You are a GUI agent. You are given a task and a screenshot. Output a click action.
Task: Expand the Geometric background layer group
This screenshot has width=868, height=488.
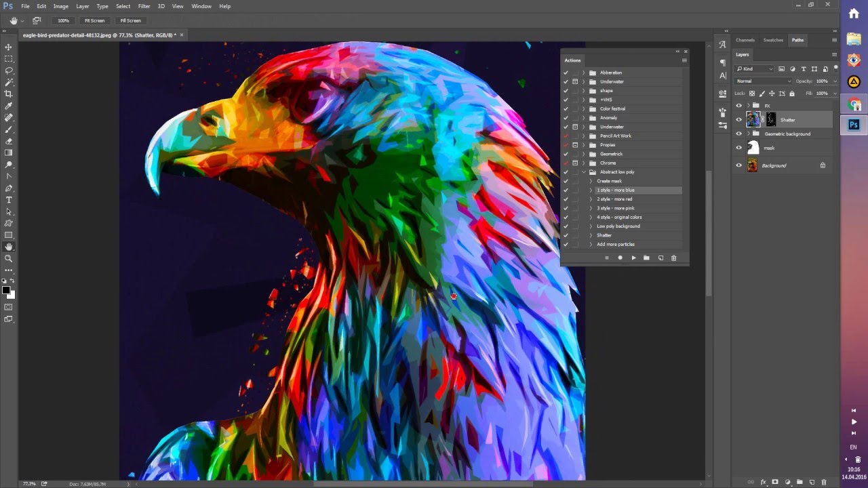748,134
